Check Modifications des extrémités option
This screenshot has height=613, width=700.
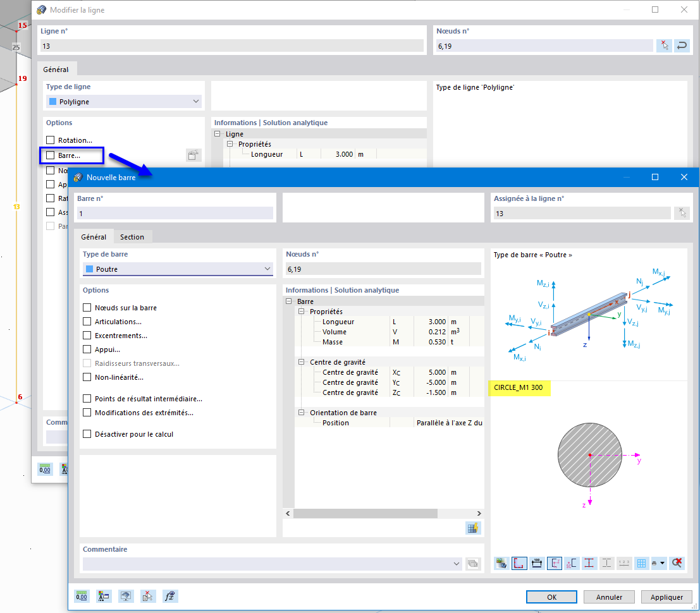pos(87,413)
